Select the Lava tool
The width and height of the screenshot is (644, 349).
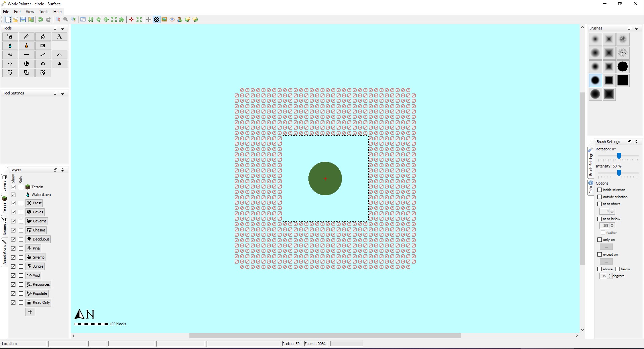pos(26,46)
